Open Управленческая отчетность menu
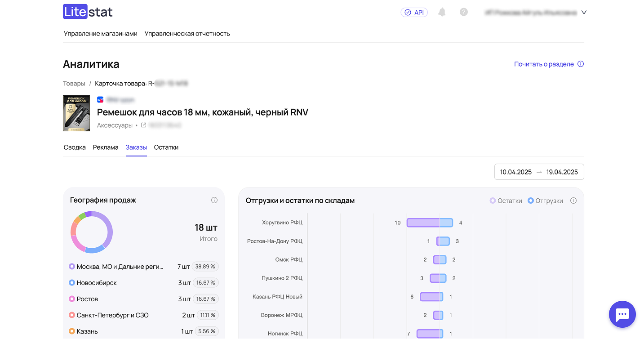 187,33
